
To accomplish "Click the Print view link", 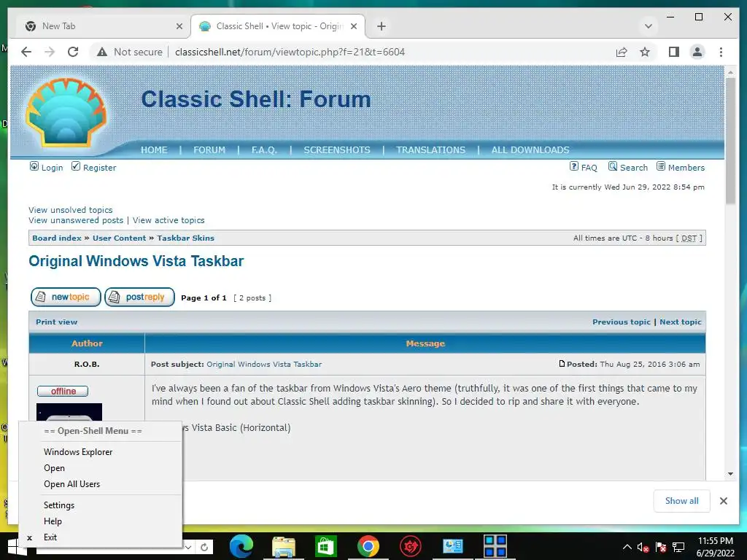I will click(x=56, y=322).
